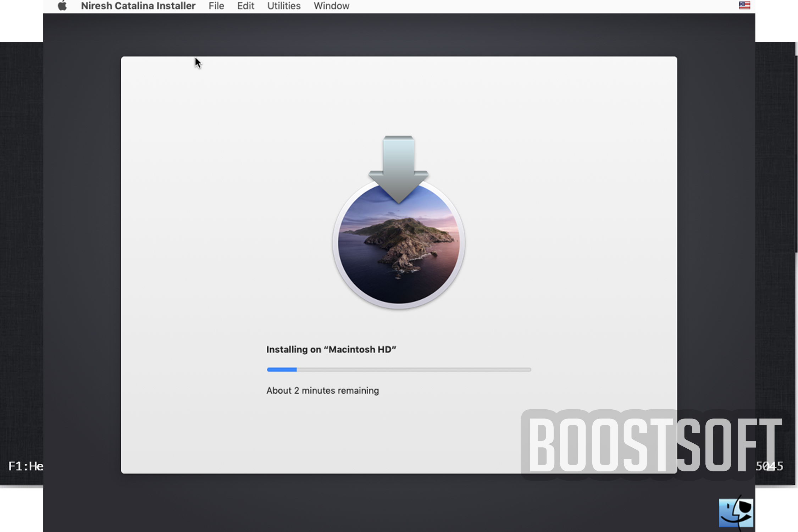
Task: Click the installation progress bar
Action: click(x=399, y=370)
